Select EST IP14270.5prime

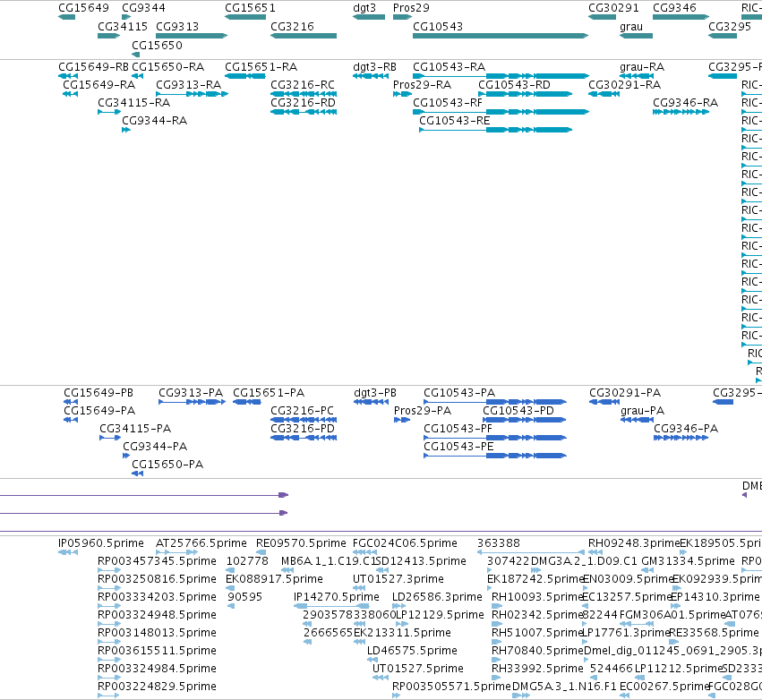click(x=331, y=606)
